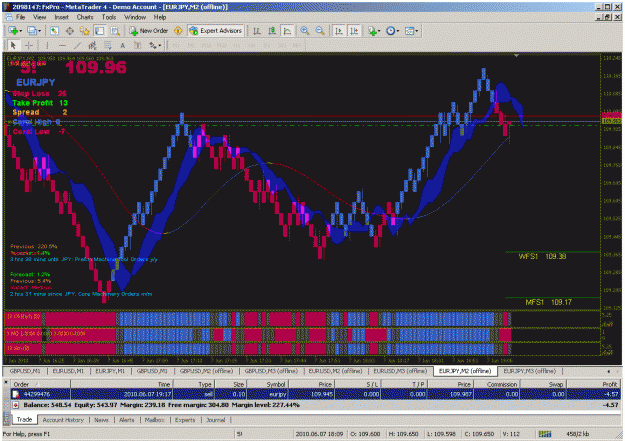Open the Strategy Tester from the toolbar
Image resolution: width=625 pixels, height=441 pixels.
click(115, 31)
